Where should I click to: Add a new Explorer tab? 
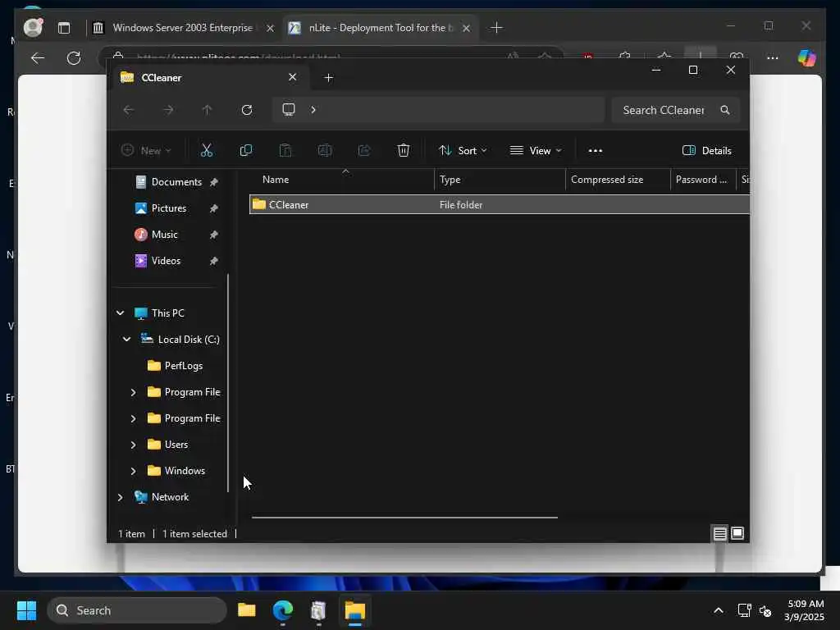pyautogui.click(x=329, y=78)
